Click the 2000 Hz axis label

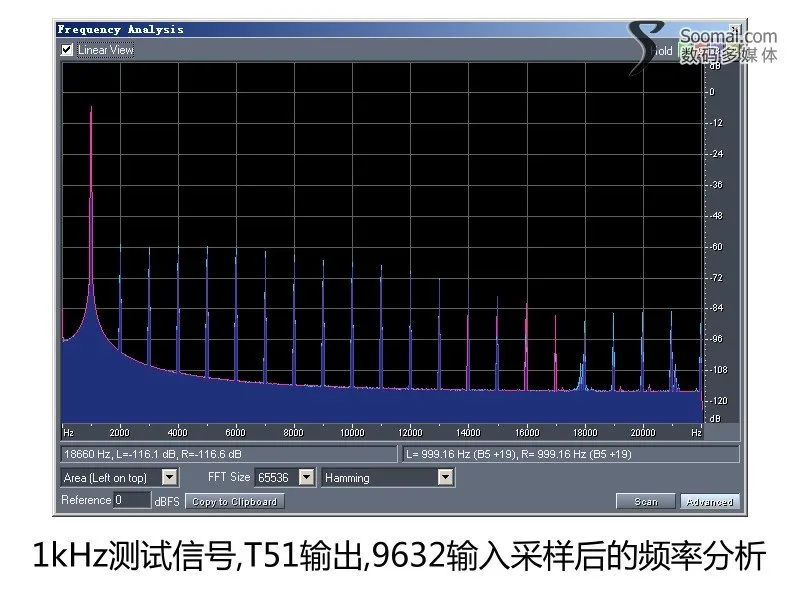pyautogui.click(x=119, y=433)
